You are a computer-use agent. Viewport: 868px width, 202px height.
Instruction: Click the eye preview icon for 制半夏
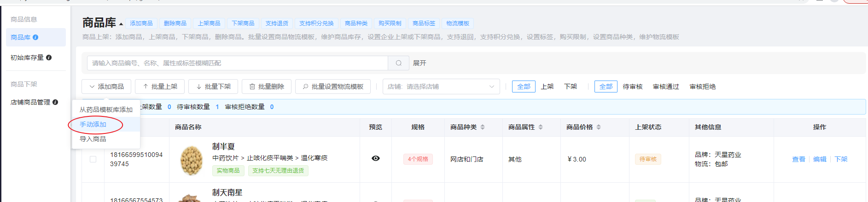click(376, 158)
